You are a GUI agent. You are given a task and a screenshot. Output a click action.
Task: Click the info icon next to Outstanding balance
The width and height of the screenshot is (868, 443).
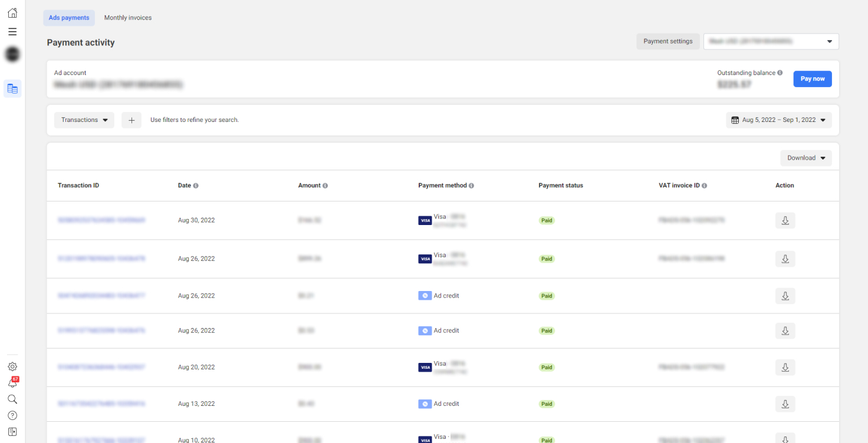coord(780,73)
